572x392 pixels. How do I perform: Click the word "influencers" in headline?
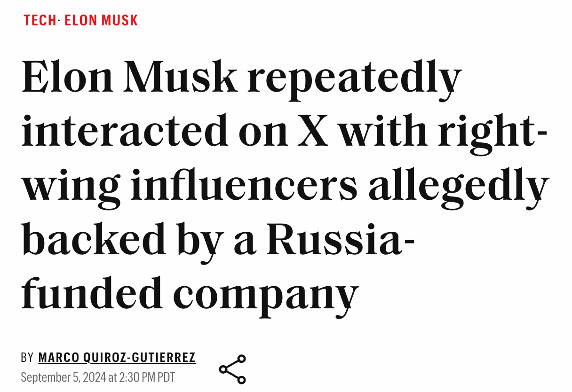coord(244,186)
